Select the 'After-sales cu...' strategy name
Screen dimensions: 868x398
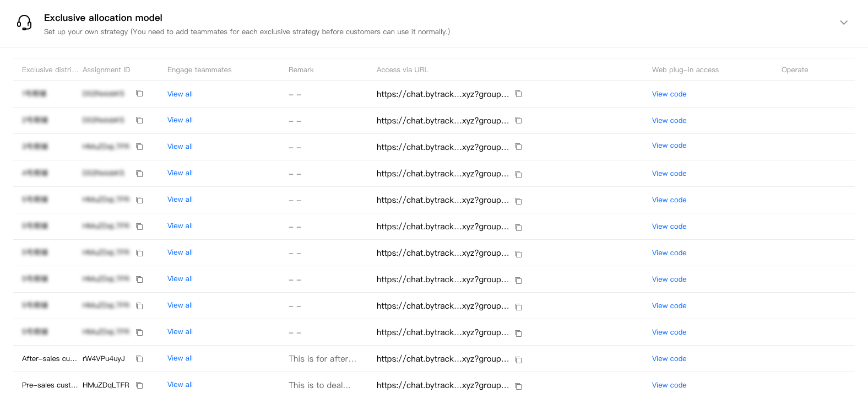coord(50,359)
